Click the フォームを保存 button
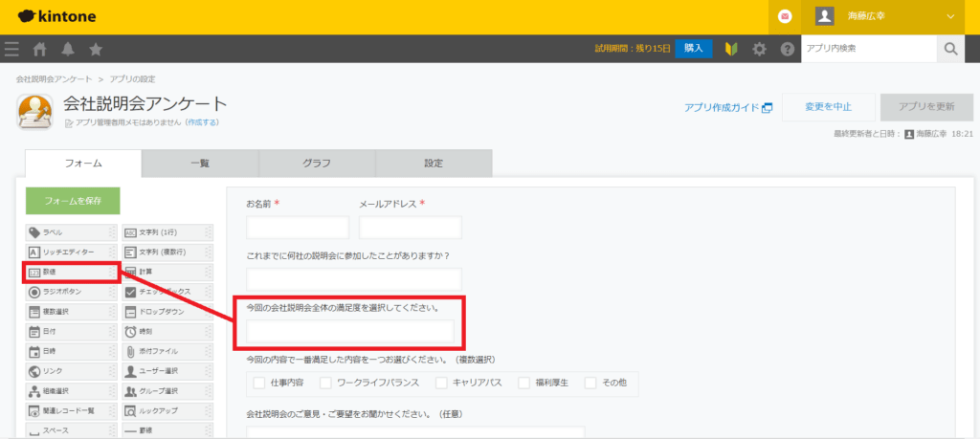The image size is (980, 439). tap(73, 201)
